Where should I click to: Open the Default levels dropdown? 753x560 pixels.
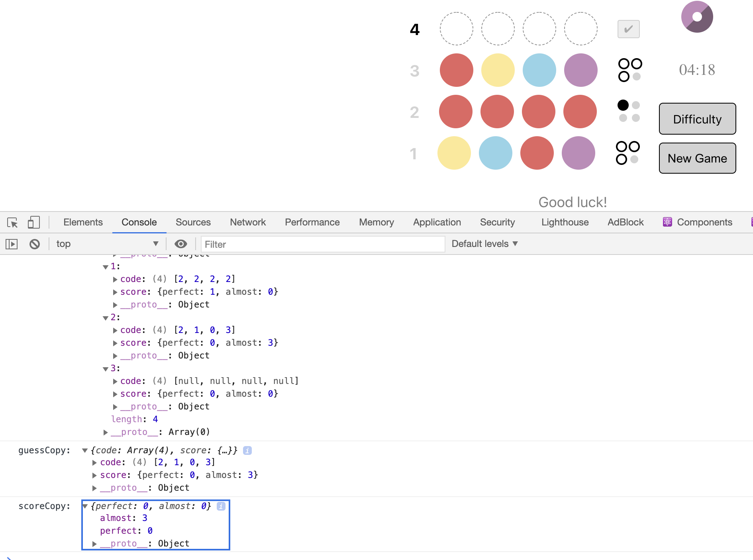[x=484, y=243]
